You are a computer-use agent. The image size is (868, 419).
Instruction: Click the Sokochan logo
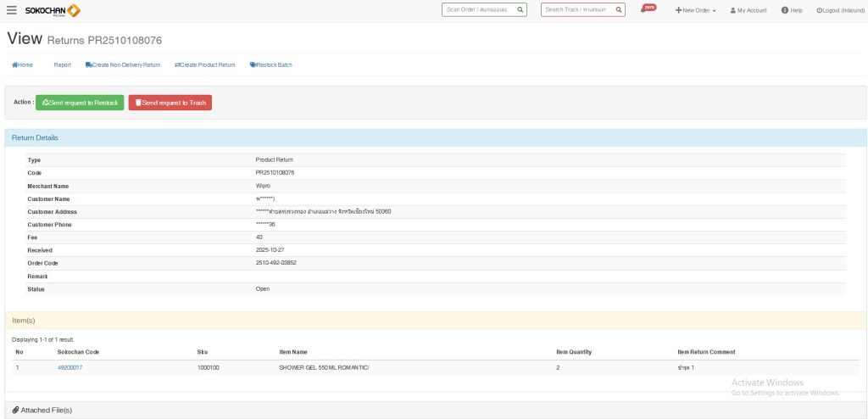(53, 10)
